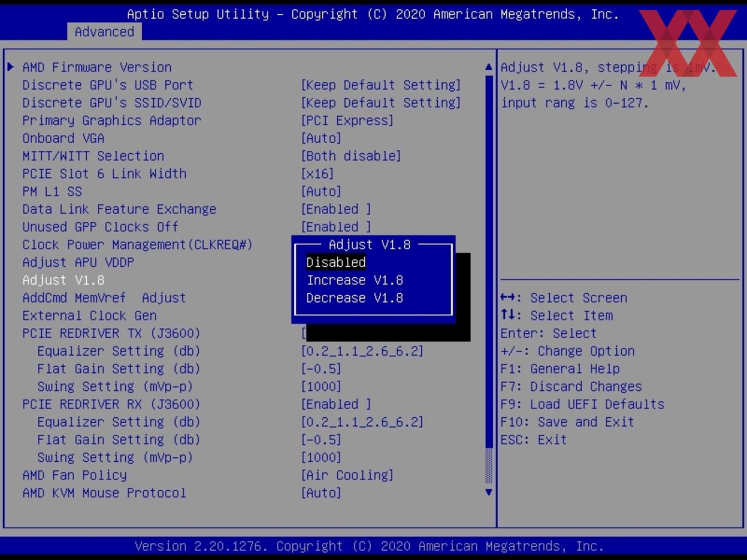Open Flat Gain value under REDRIVER TX

tap(321, 369)
